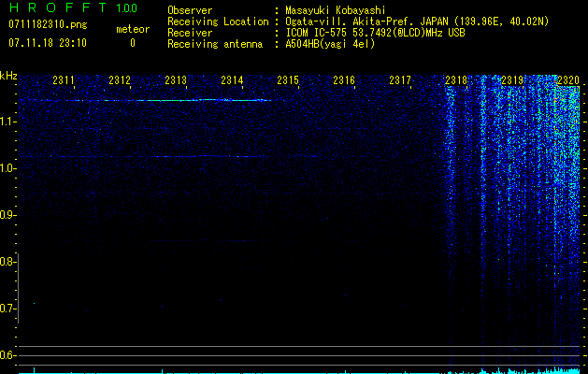
Task: Click the antenna text A504HB(yagi 4el)
Action: (330, 44)
